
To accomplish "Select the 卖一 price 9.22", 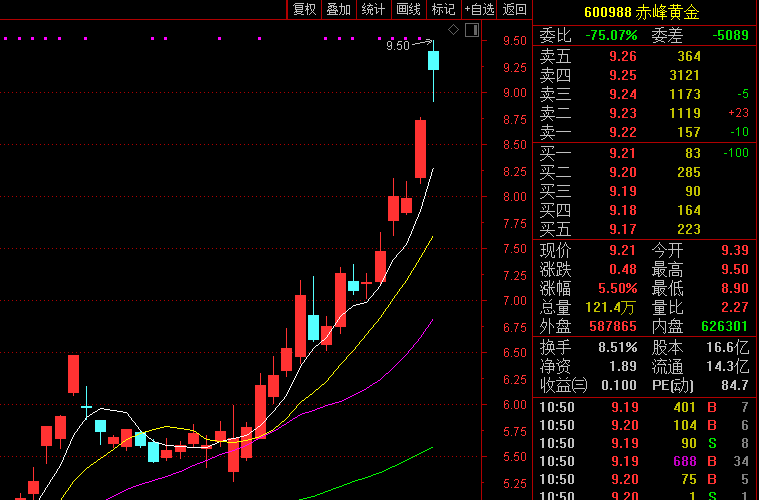I will tap(622, 132).
